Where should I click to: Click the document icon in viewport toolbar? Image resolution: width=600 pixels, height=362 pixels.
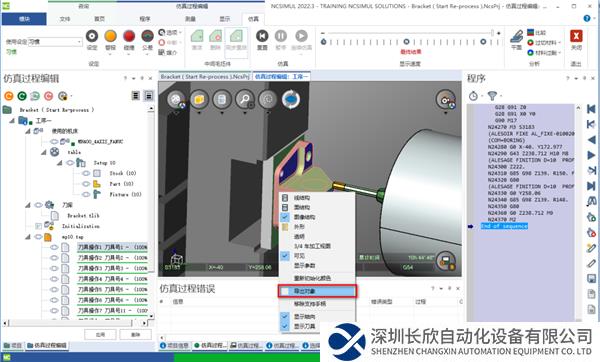coord(222,100)
